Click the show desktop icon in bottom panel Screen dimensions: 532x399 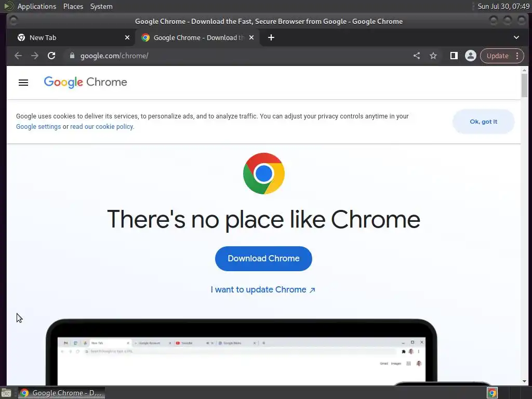click(6, 393)
